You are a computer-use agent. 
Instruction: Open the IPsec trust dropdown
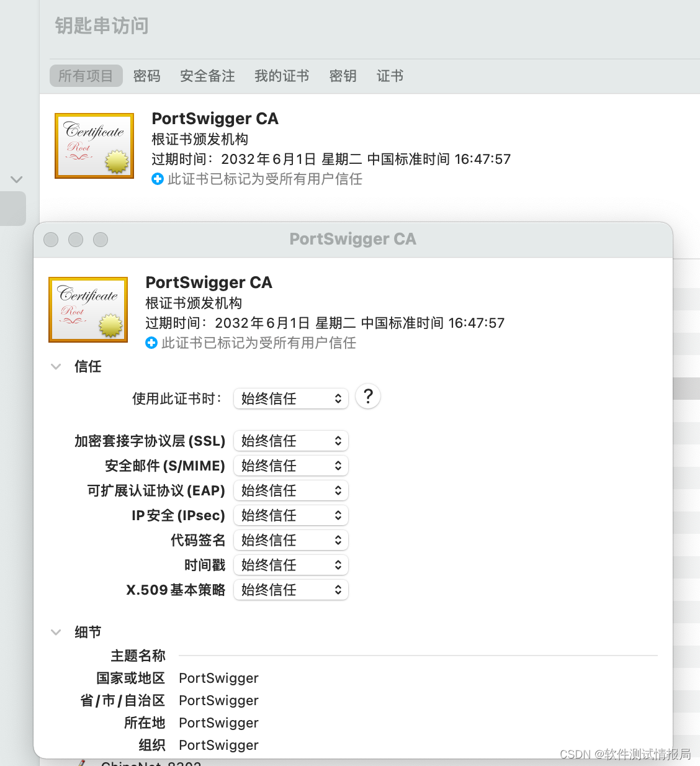pos(291,515)
